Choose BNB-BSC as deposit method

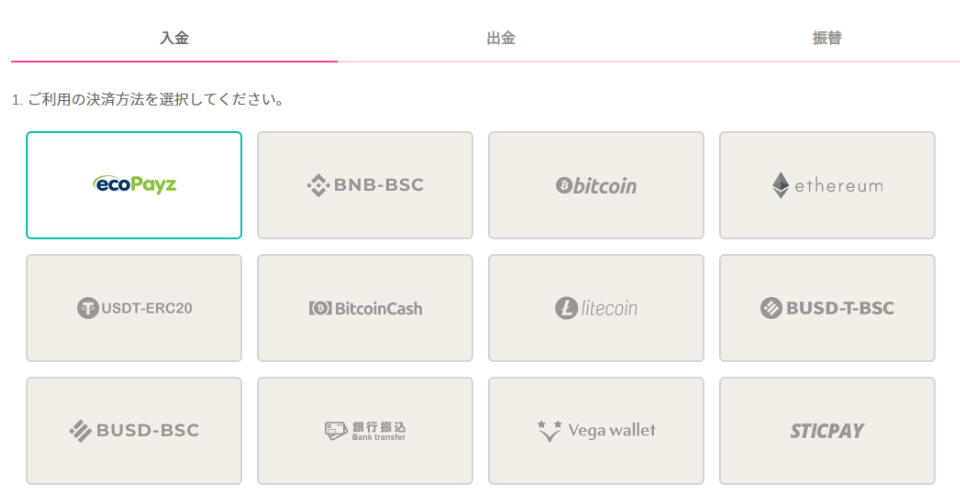(365, 185)
